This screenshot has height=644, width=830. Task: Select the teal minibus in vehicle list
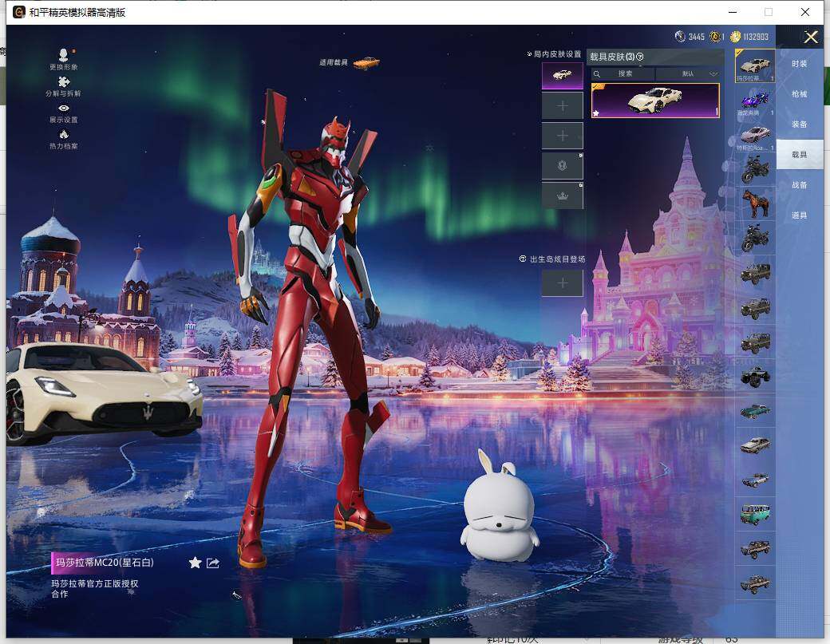coord(755,515)
